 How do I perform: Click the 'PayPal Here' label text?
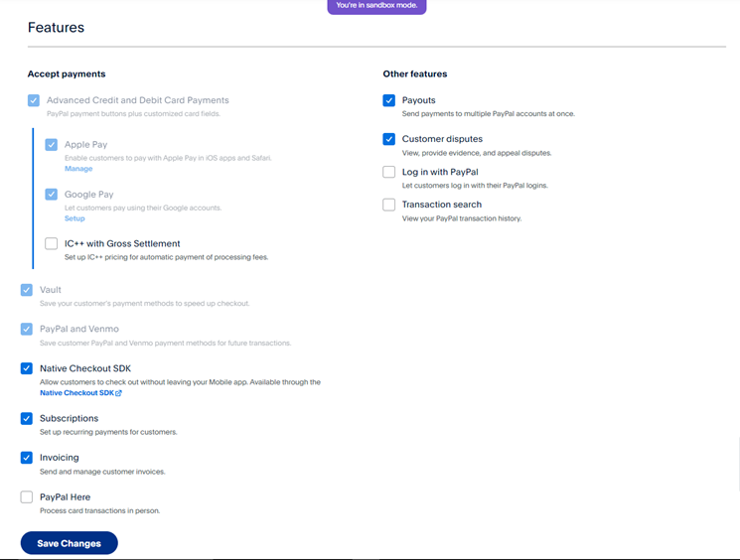point(66,496)
